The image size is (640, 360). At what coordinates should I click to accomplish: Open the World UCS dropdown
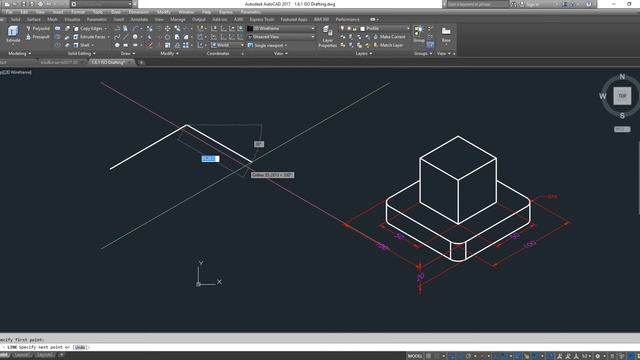pyautogui.click(x=227, y=45)
